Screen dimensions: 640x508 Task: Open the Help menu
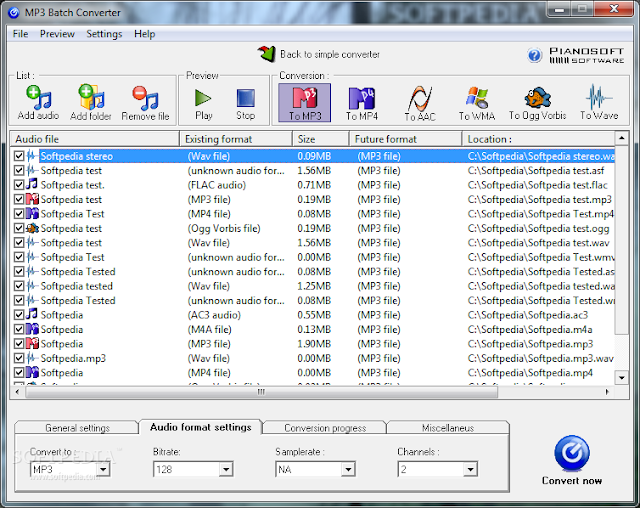(144, 34)
